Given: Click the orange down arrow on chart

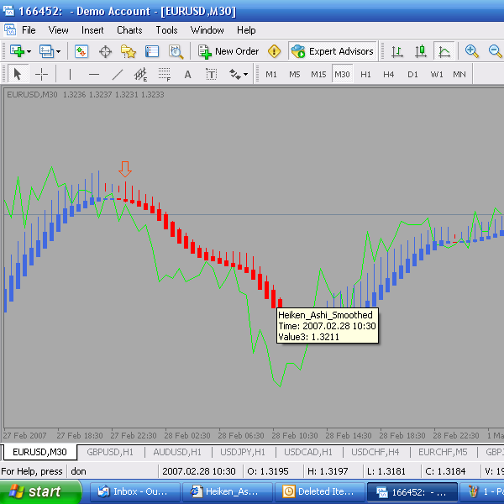Looking at the screenshot, I should 125,169.
